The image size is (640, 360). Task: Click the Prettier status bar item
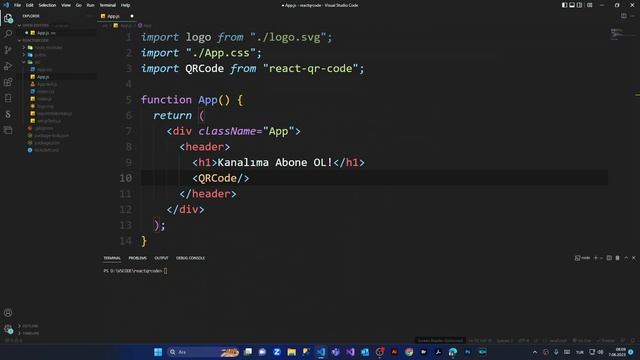pyautogui.click(x=606, y=340)
